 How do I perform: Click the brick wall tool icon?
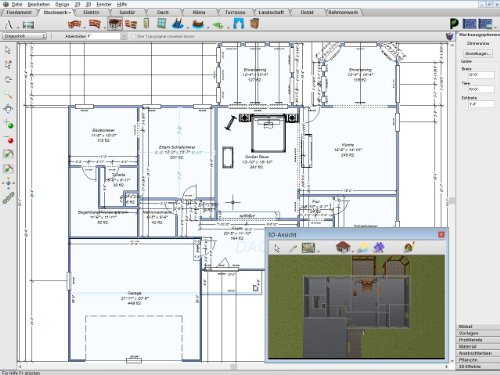(74, 24)
